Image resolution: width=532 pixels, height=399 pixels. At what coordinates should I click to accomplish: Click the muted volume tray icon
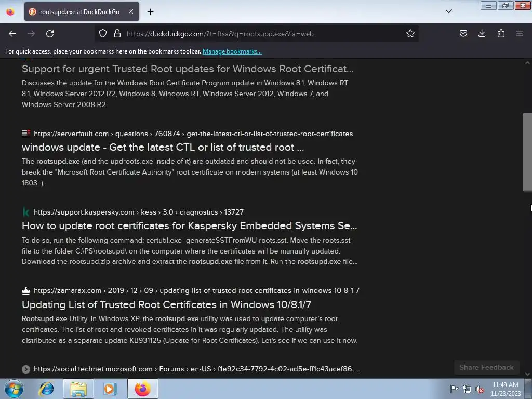pyautogui.click(x=480, y=389)
